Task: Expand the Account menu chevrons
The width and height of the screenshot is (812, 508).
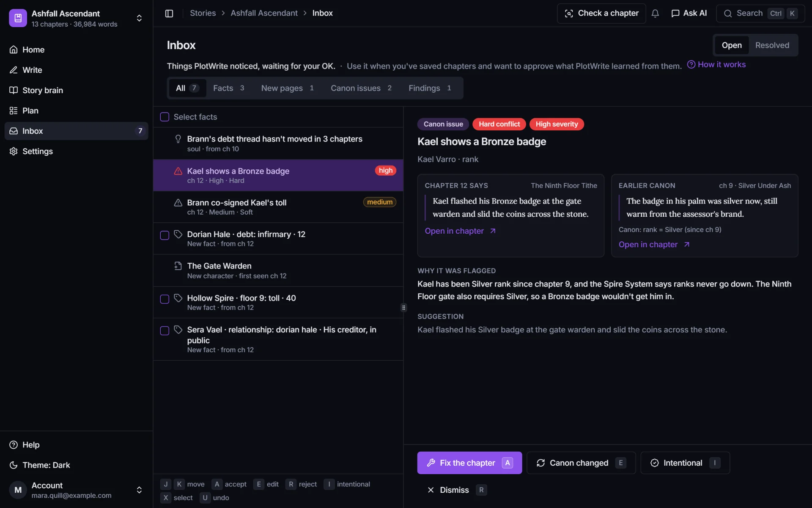Action: [x=139, y=490]
